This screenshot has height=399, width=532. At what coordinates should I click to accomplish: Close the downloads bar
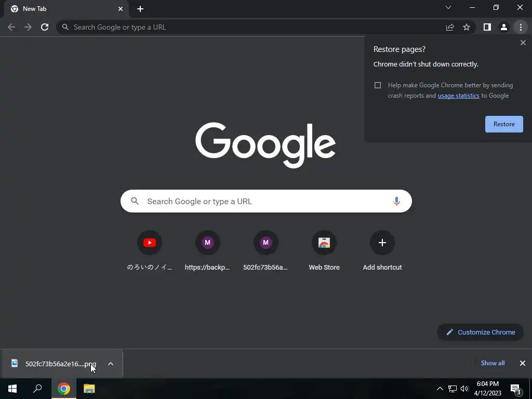pyautogui.click(x=523, y=363)
